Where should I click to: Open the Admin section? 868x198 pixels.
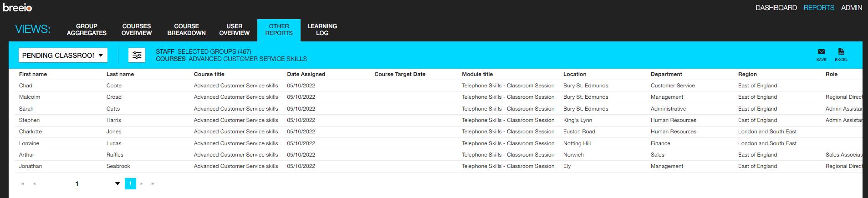852,8
